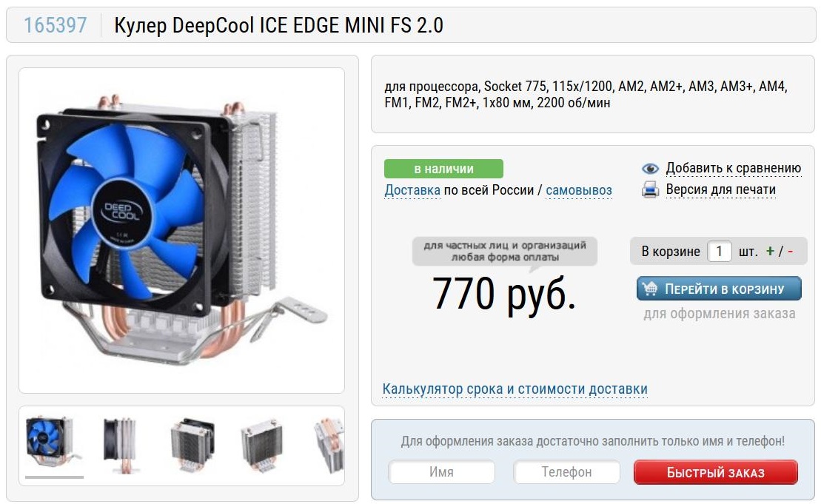Image resolution: width=821 pixels, height=504 pixels.
Task: Click the main DeepCool cooler product image
Action: (x=181, y=231)
